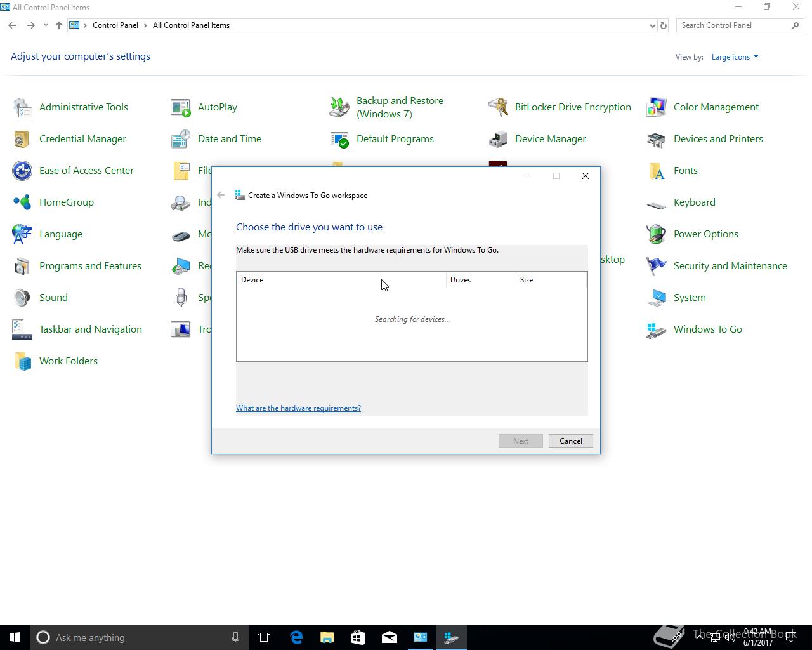Screen dimensions: 812x650
Task: Click the Windows To Go taskbar button
Action: point(452,637)
